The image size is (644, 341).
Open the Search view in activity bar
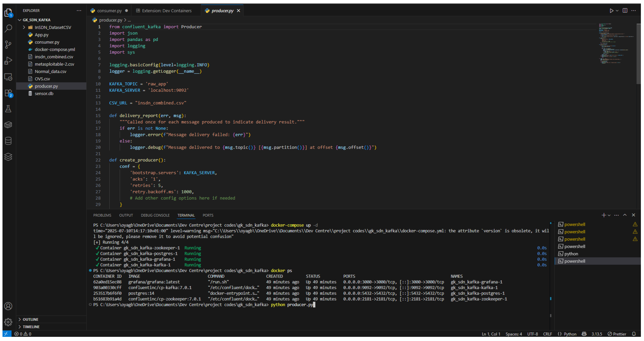point(8,28)
